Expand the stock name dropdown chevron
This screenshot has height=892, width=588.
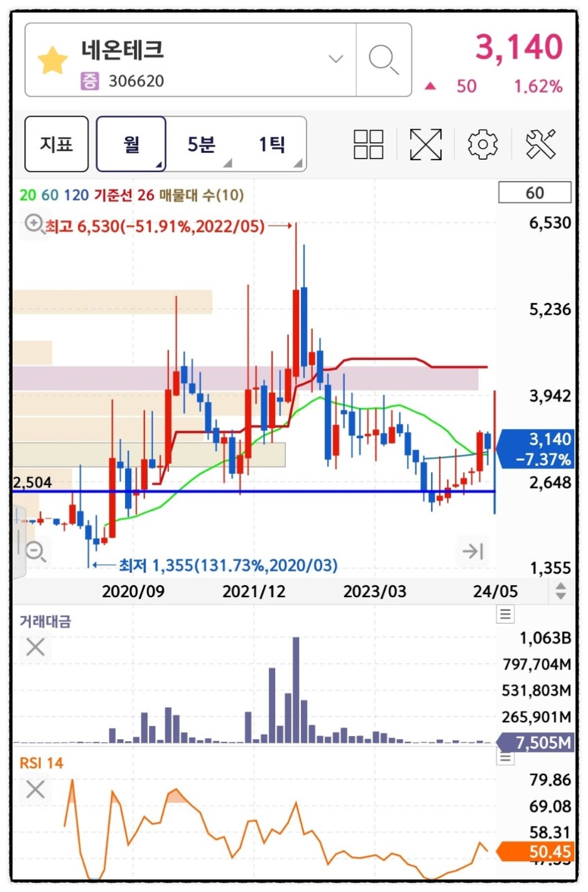click(336, 59)
